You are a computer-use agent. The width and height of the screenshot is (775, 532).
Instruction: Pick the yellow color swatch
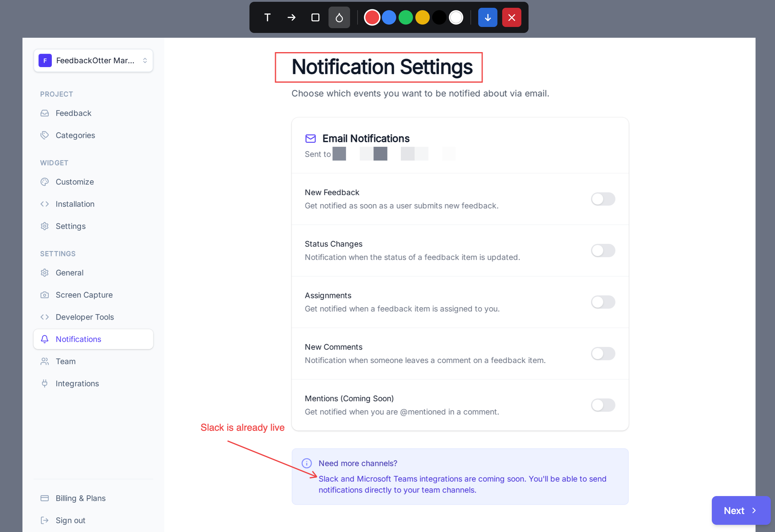coord(422,17)
